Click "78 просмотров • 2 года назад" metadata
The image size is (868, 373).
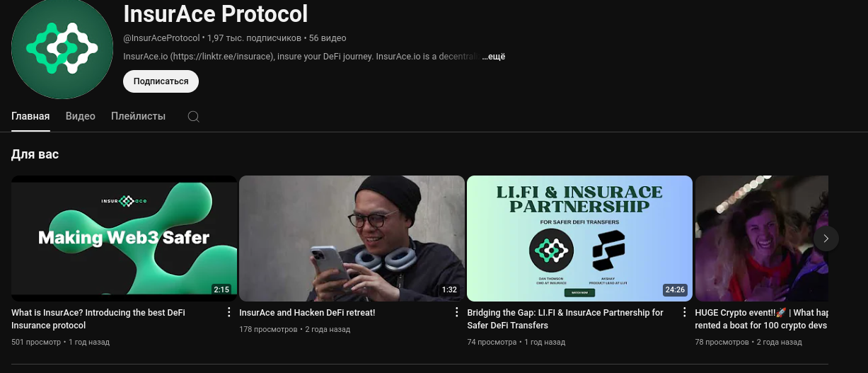pos(748,343)
